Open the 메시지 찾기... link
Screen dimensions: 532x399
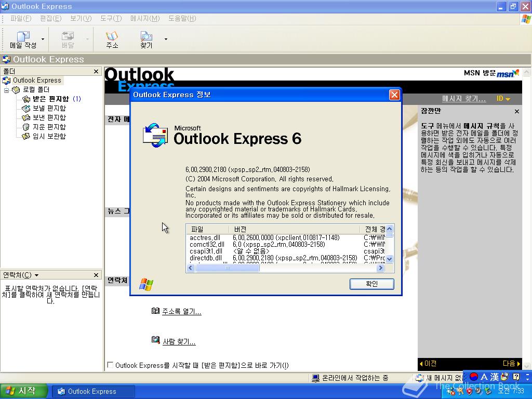[464, 99]
